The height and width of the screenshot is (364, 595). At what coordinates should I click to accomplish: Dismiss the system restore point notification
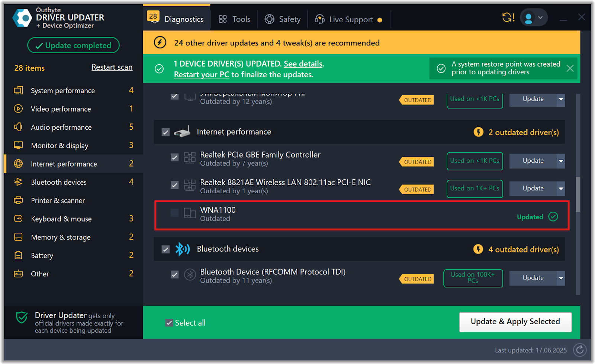tap(570, 68)
